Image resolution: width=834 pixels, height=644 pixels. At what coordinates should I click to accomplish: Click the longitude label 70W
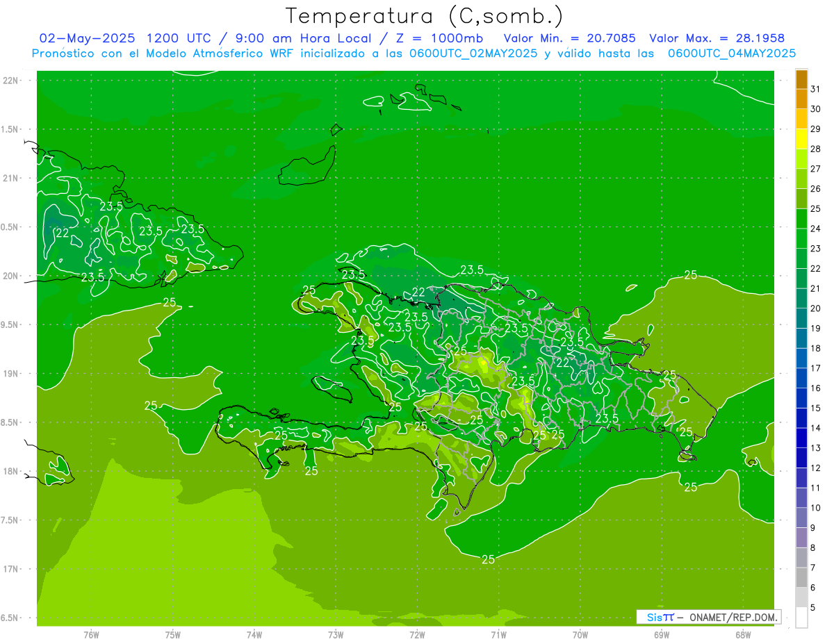(580, 635)
